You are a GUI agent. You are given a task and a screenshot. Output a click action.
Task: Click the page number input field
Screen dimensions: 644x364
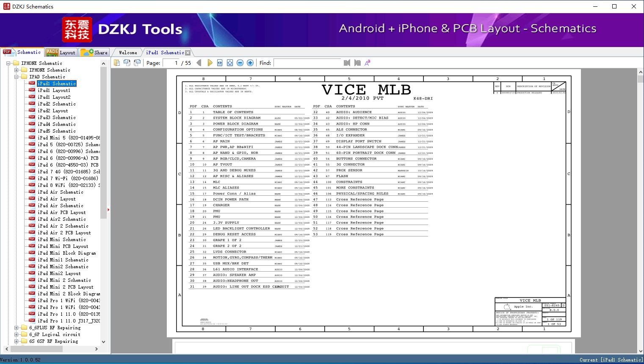coord(171,63)
